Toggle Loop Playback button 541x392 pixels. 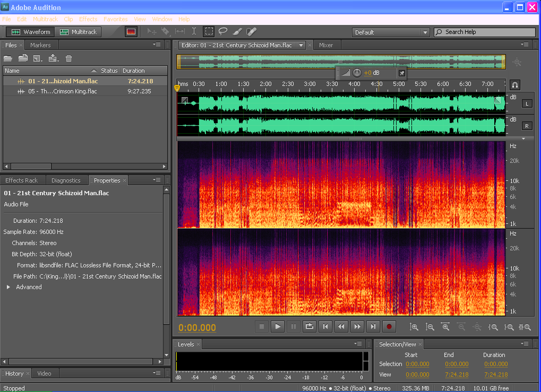[310, 327]
